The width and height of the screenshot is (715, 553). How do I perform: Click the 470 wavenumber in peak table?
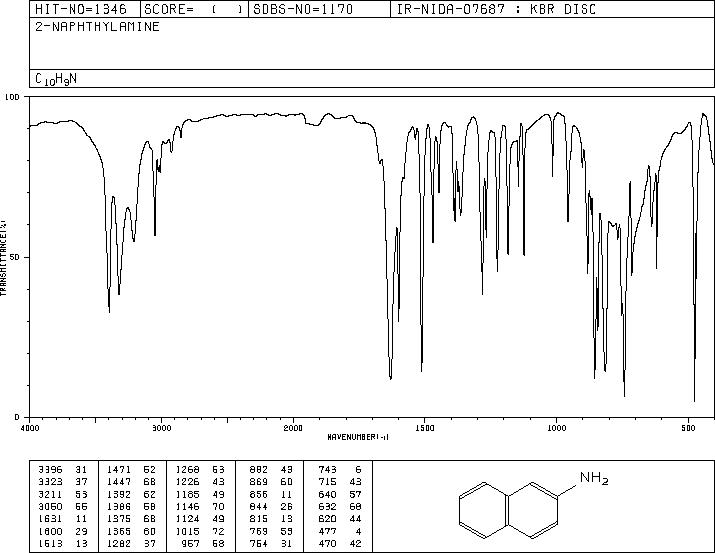tap(327, 543)
